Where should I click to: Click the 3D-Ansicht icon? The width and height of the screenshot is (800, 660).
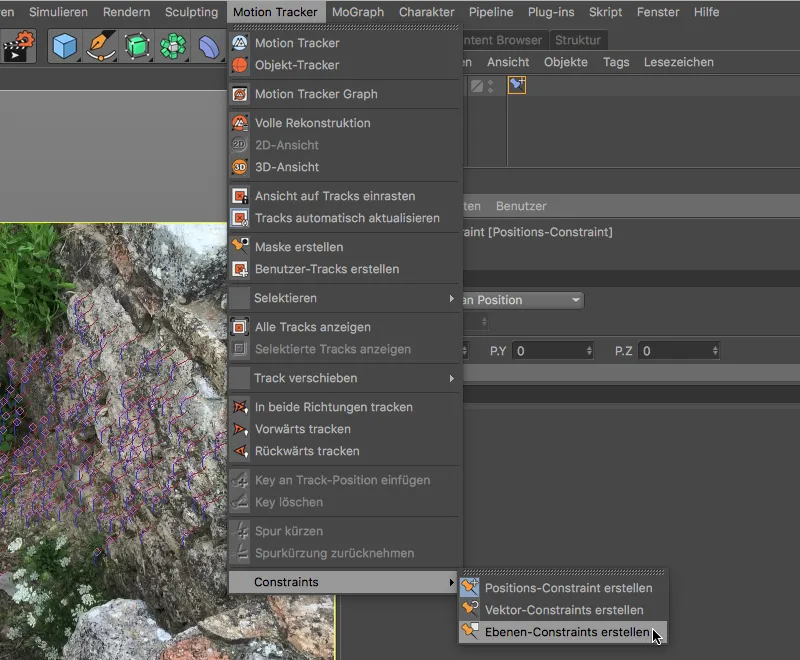point(240,167)
